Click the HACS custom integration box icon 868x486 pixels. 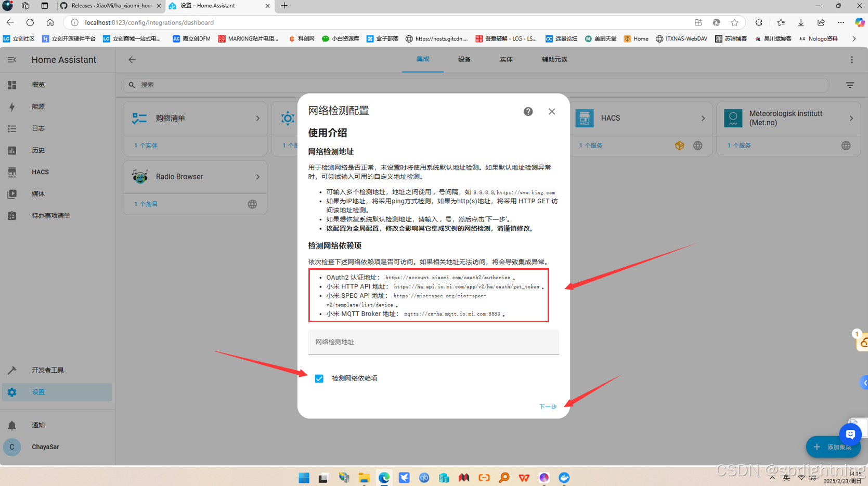679,146
